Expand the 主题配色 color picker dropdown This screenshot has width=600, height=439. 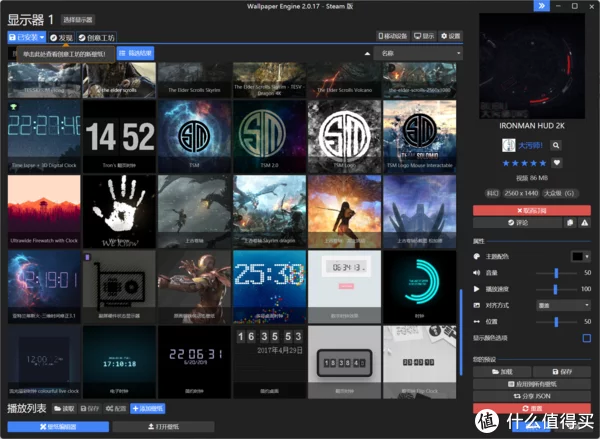click(581, 256)
